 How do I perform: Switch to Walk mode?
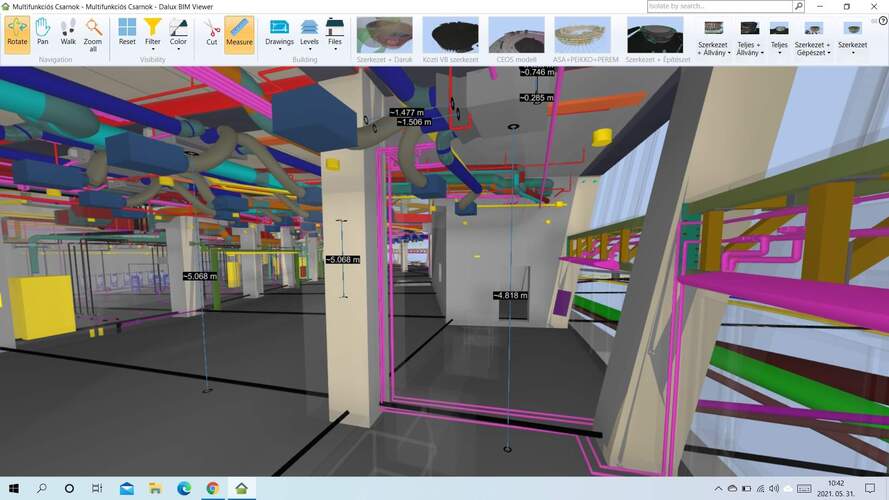tap(68, 33)
